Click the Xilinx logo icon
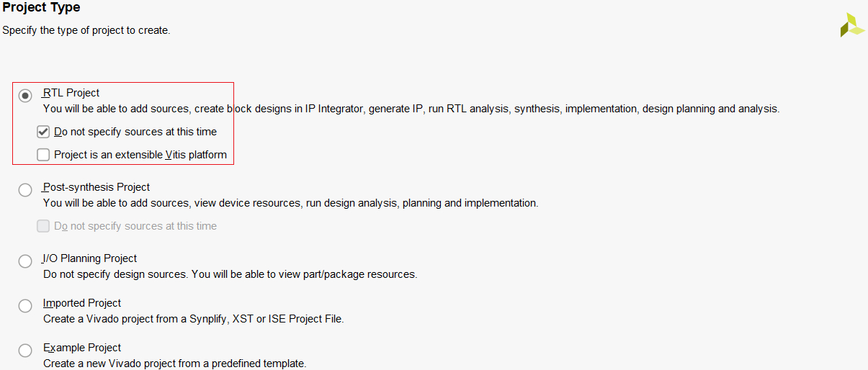 [x=852, y=25]
